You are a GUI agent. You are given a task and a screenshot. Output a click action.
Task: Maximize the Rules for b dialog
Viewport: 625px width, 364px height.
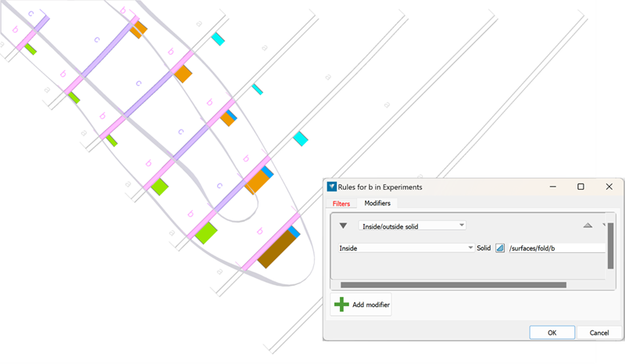tap(580, 187)
